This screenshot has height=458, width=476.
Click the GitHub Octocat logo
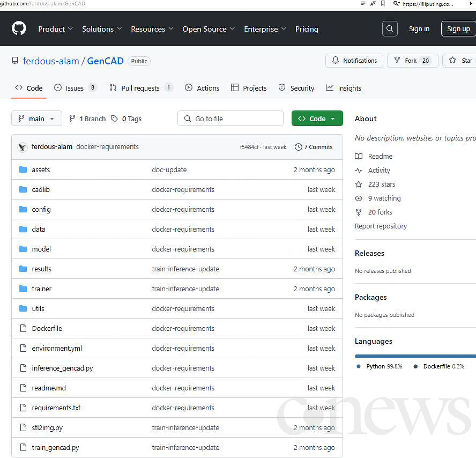click(19, 28)
